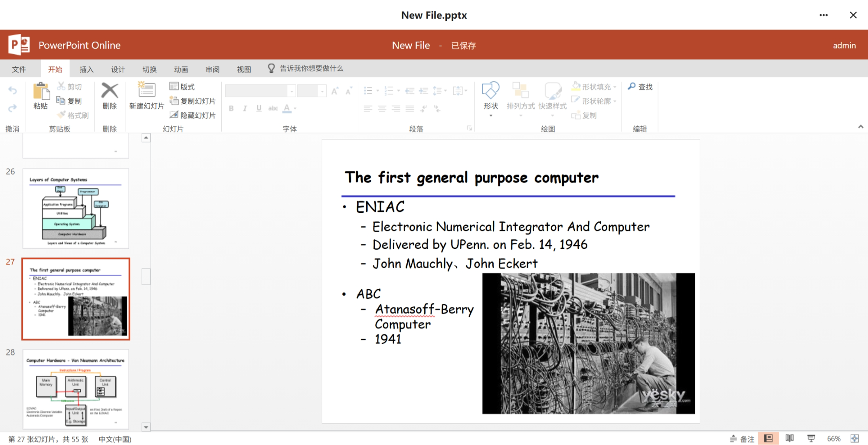Viewport: 868px width, 445px height.
Task: Click the drawing group Copy (复制) button
Action: (584, 115)
